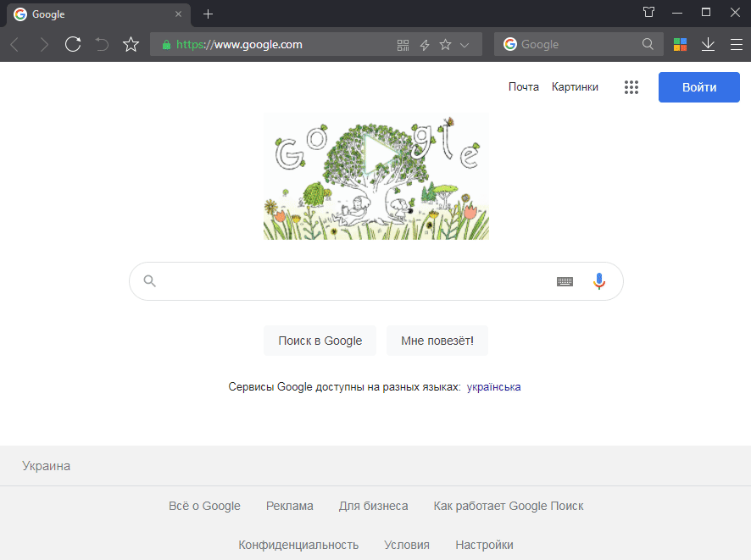Image resolution: width=751 pixels, height=560 pixels.
Task: Start voice search with microphone icon
Action: (x=598, y=281)
